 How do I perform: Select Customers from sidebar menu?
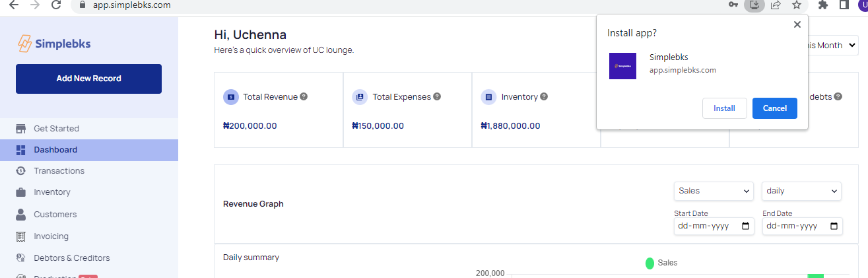(x=55, y=215)
